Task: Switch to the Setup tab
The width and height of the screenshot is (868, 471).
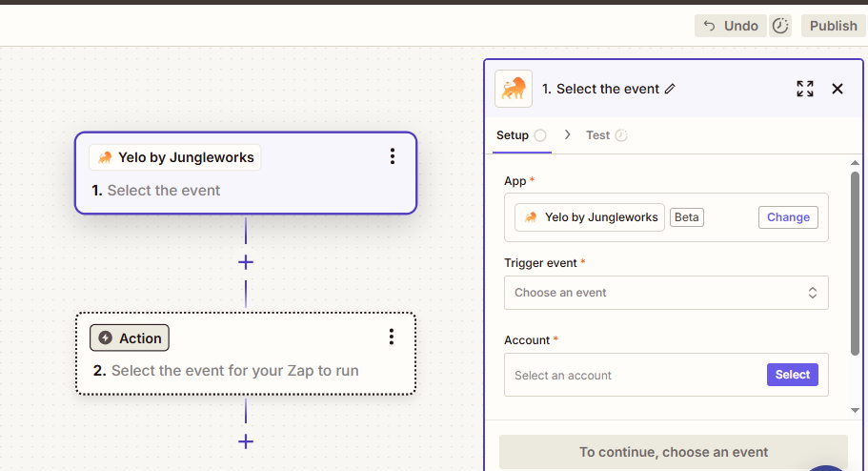Action: tap(521, 135)
